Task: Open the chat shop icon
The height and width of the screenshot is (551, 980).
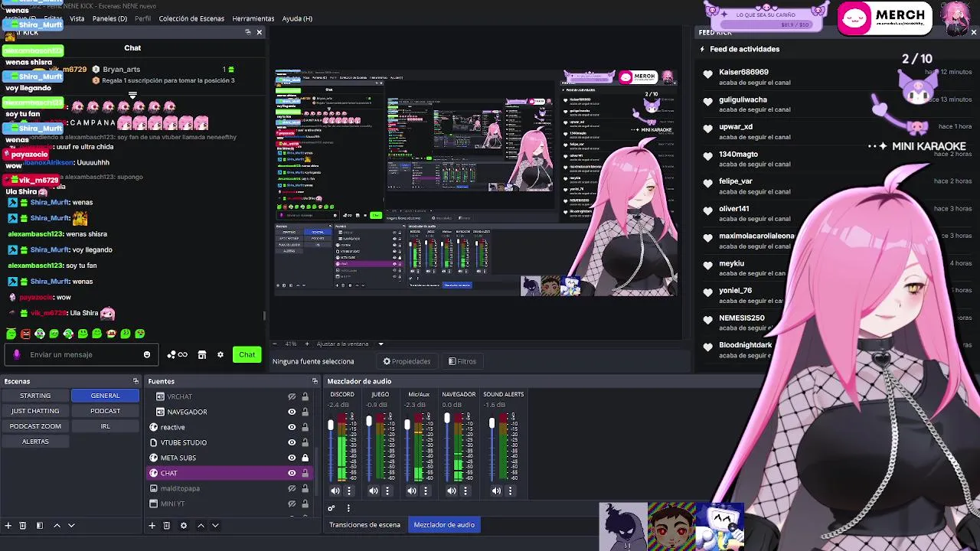Action: tap(202, 354)
